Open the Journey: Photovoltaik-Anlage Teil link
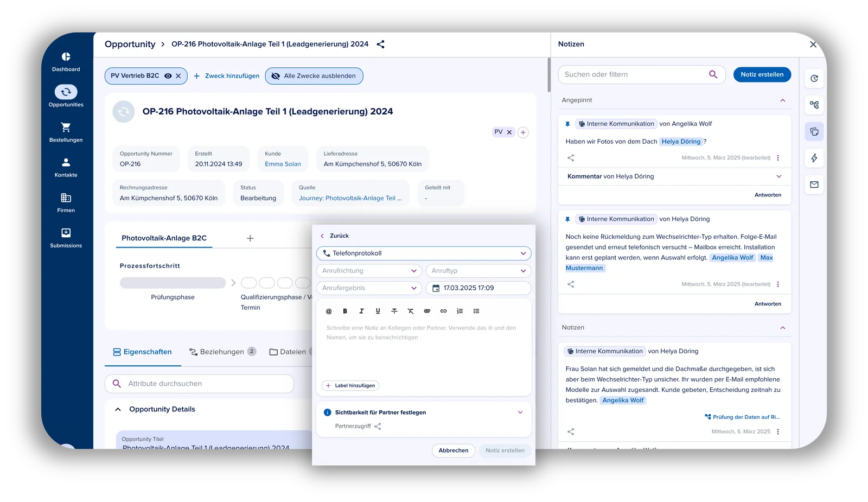The height and width of the screenshot is (502, 868). pyautogui.click(x=350, y=198)
